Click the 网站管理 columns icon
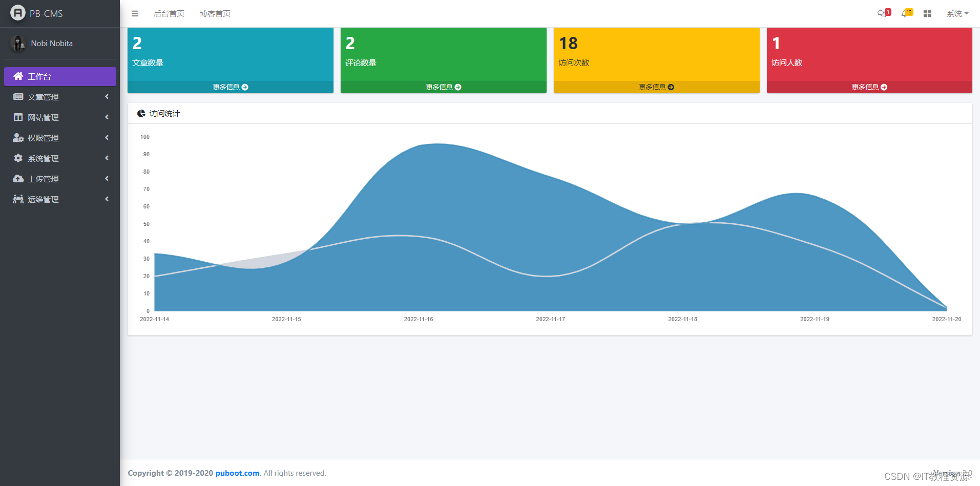This screenshot has height=486, width=980. coord(18,117)
